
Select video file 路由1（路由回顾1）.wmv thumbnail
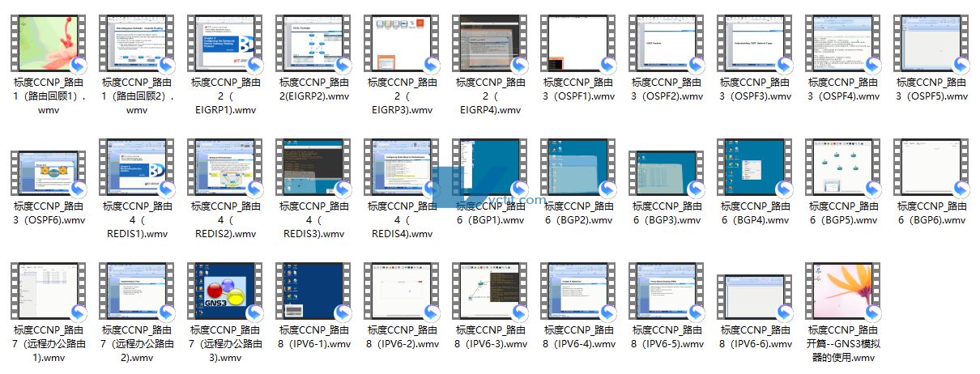(49, 43)
